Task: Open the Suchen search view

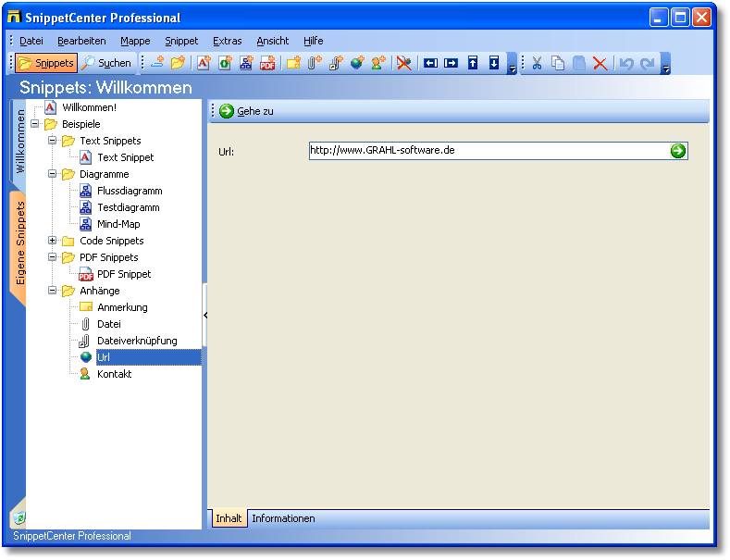Action: [105, 63]
